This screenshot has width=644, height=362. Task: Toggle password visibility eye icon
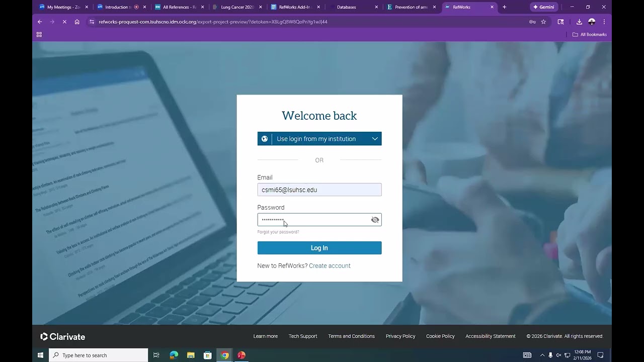[x=375, y=220]
